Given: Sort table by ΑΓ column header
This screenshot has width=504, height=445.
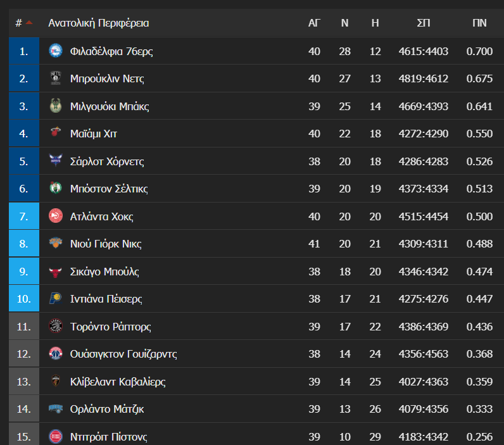Looking at the screenshot, I should (x=314, y=23).
